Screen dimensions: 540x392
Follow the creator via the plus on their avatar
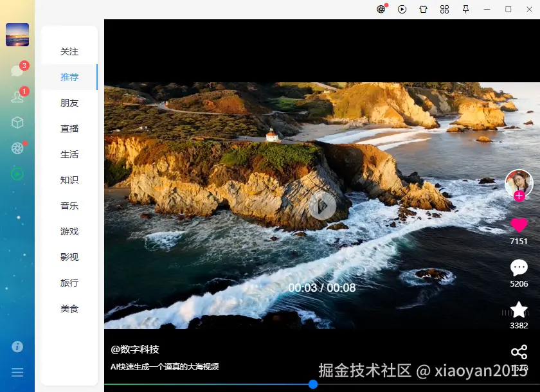519,197
